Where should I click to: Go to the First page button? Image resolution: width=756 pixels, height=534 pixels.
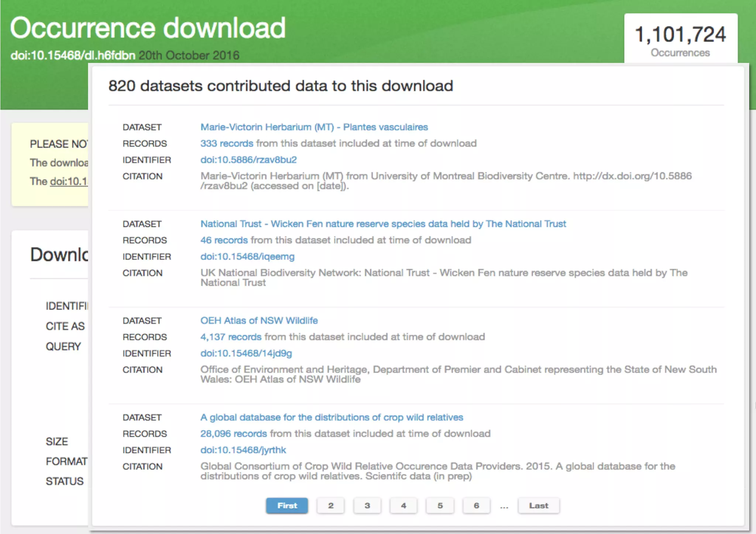[287, 506]
